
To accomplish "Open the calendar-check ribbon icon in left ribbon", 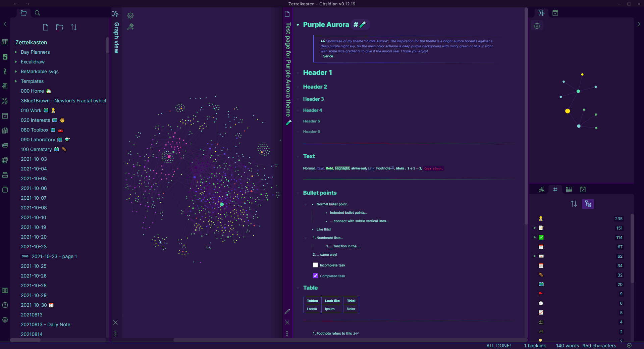I will coord(5,116).
